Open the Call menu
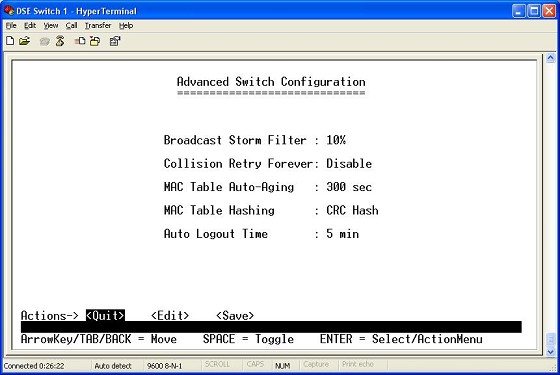 pos(71,26)
